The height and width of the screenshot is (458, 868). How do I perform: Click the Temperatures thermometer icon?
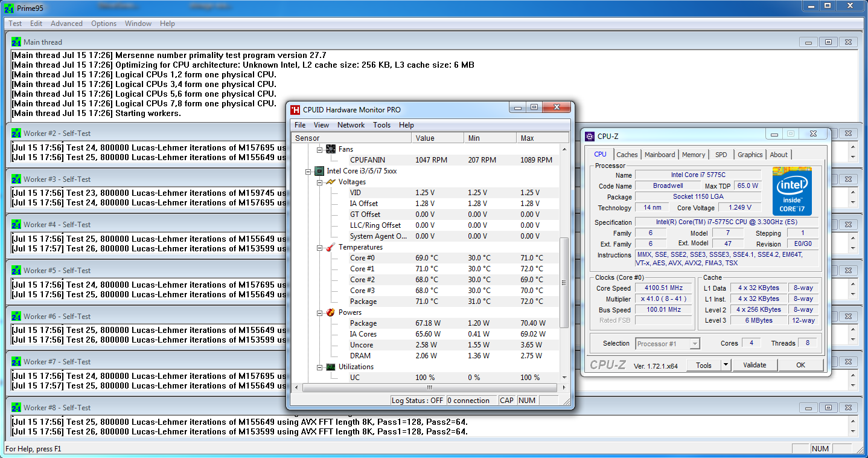click(x=331, y=247)
